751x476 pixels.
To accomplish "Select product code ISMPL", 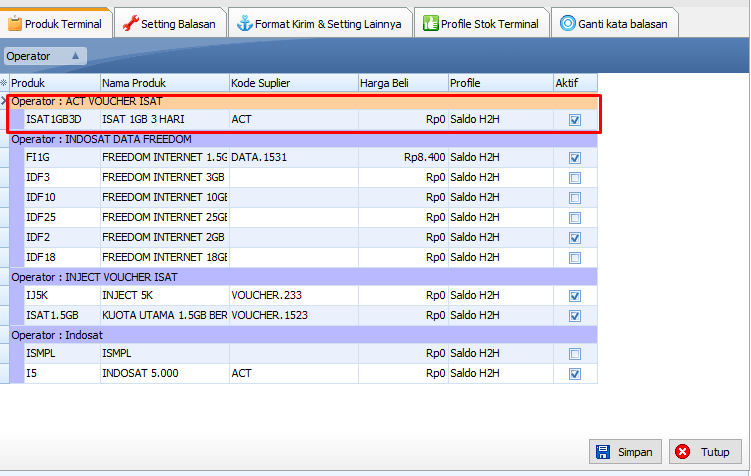I will click(x=62, y=353).
